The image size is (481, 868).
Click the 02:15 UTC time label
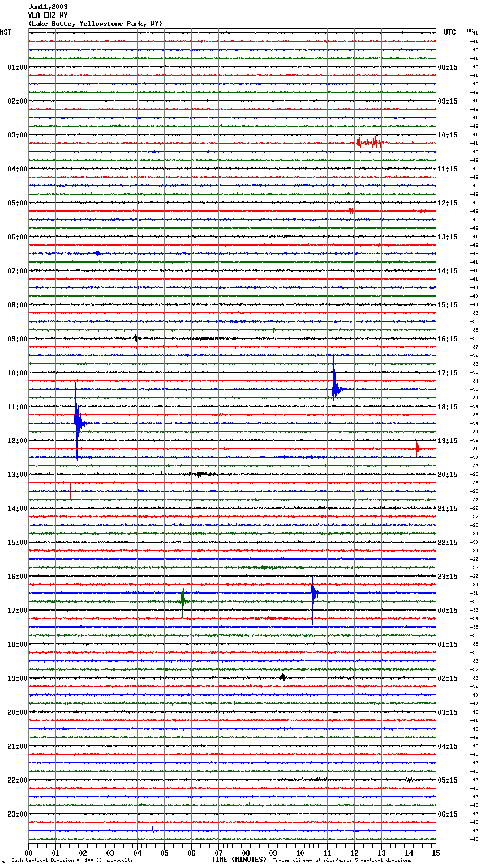[x=448, y=678]
